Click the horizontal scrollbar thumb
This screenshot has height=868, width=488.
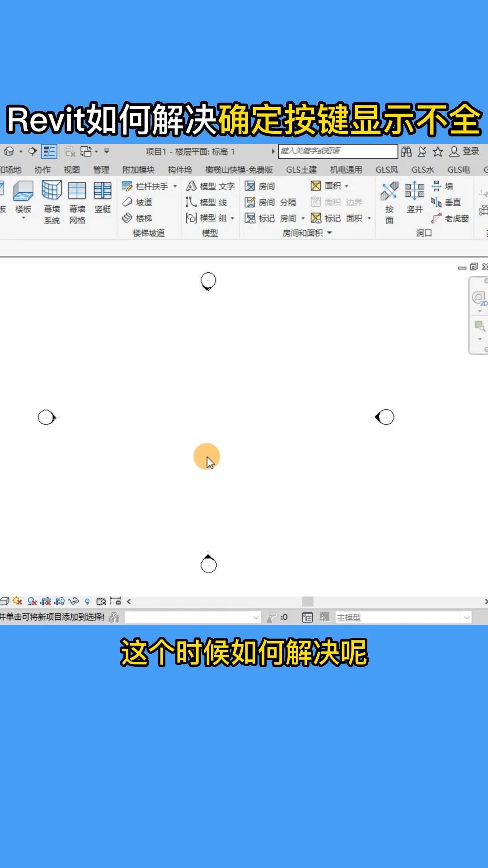[x=308, y=601]
